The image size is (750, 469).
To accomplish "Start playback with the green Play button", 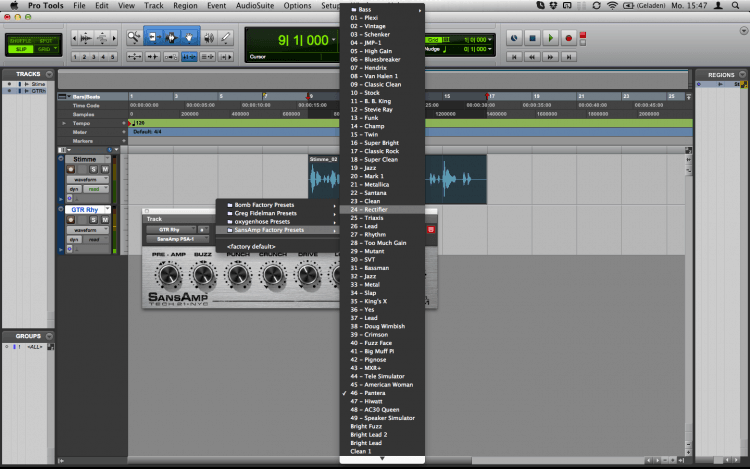I will pos(551,38).
